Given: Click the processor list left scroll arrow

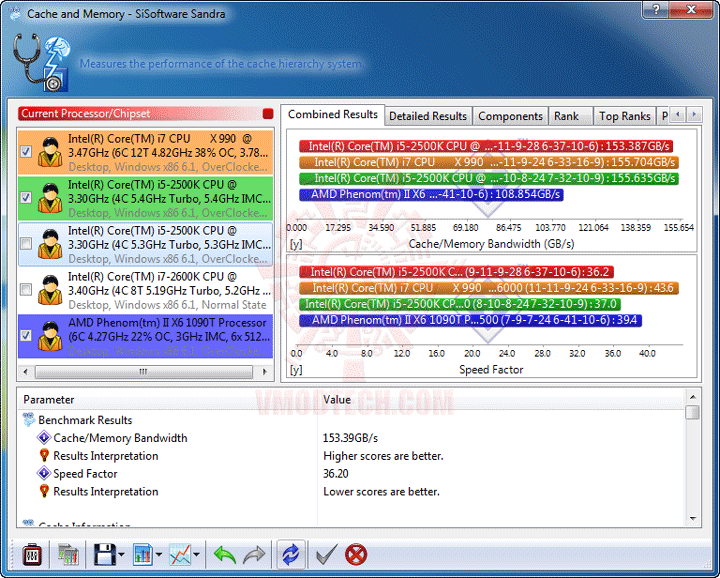Looking at the screenshot, I should click(x=25, y=371).
